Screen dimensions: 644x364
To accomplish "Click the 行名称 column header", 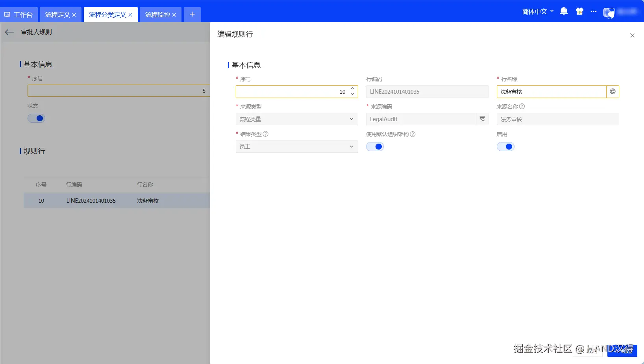I will tap(145, 185).
